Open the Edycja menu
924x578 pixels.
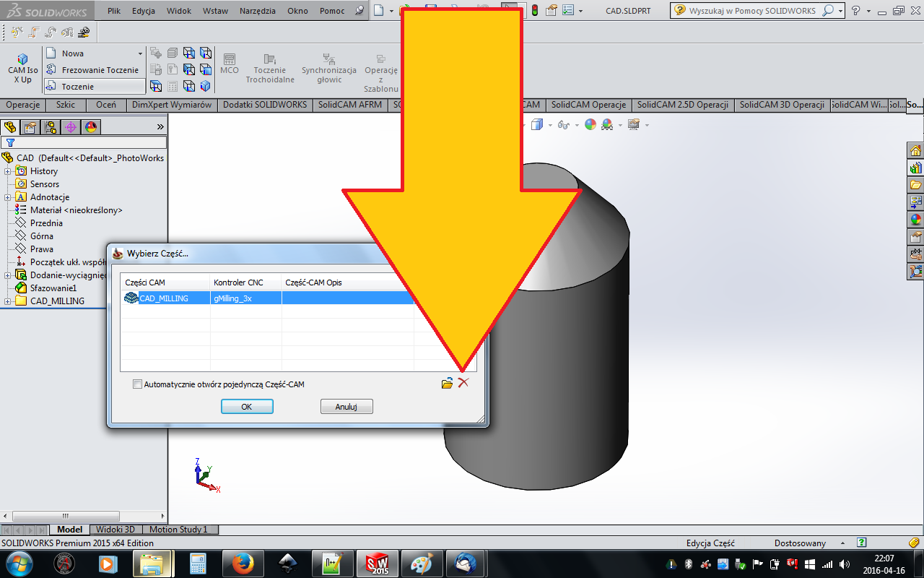(144, 11)
